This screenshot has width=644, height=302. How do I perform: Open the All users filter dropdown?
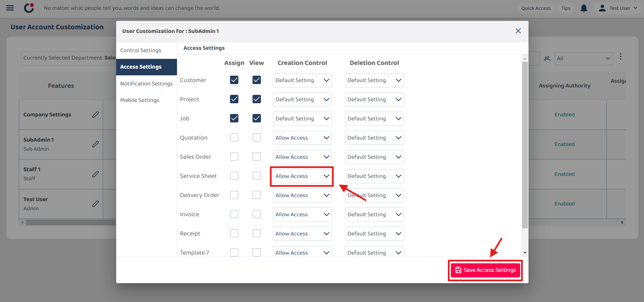584,59
